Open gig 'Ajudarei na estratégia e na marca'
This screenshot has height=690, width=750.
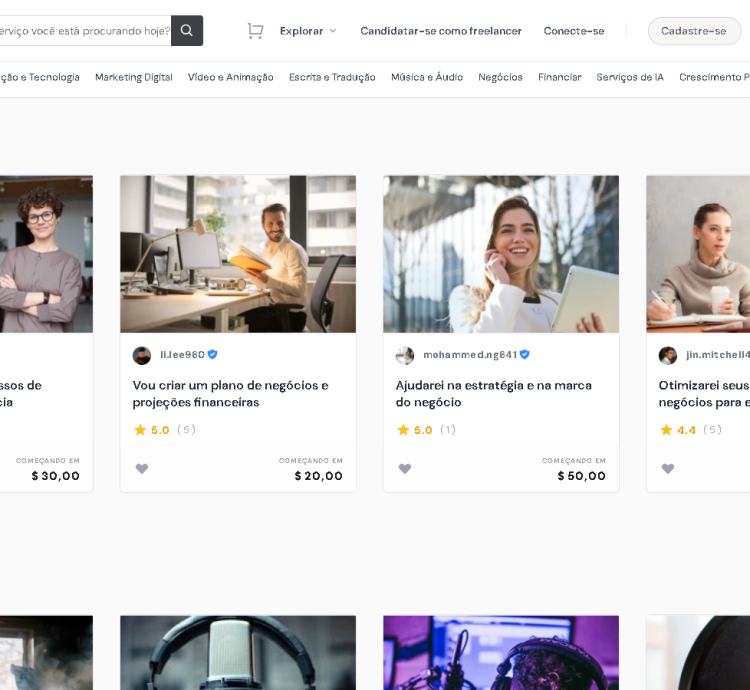click(x=494, y=394)
